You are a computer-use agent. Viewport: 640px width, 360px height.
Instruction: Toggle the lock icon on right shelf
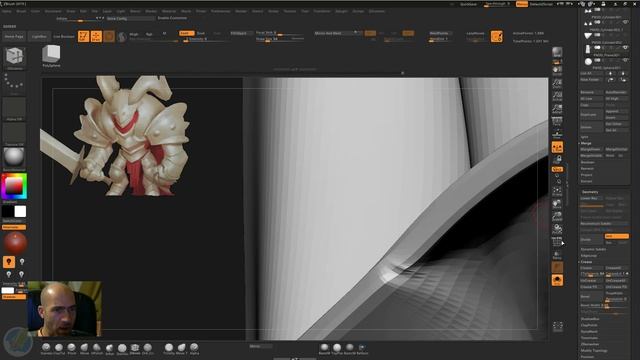pyautogui.click(x=557, y=159)
